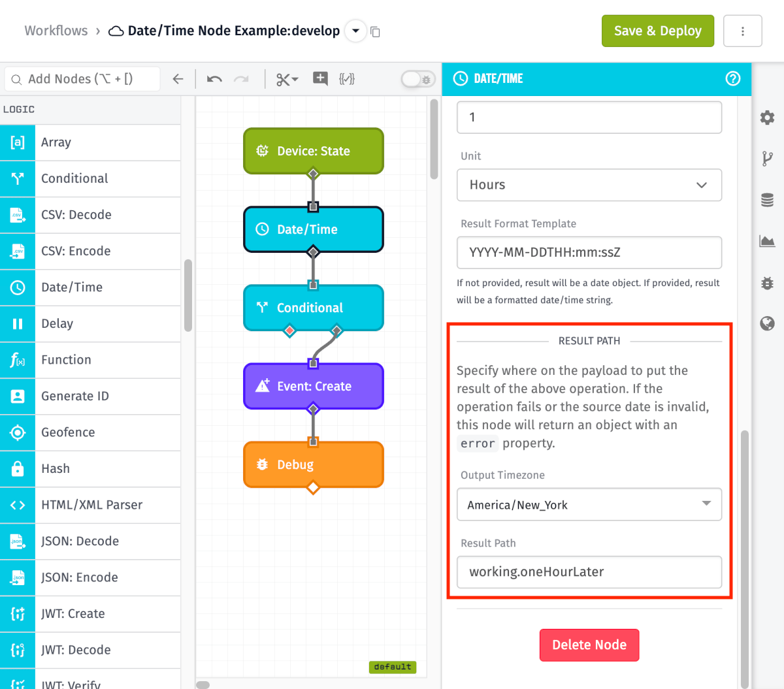The height and width of the screenshot is (689, 784).
Task: Open Date/Time node help icon
Action: [733, 78]
